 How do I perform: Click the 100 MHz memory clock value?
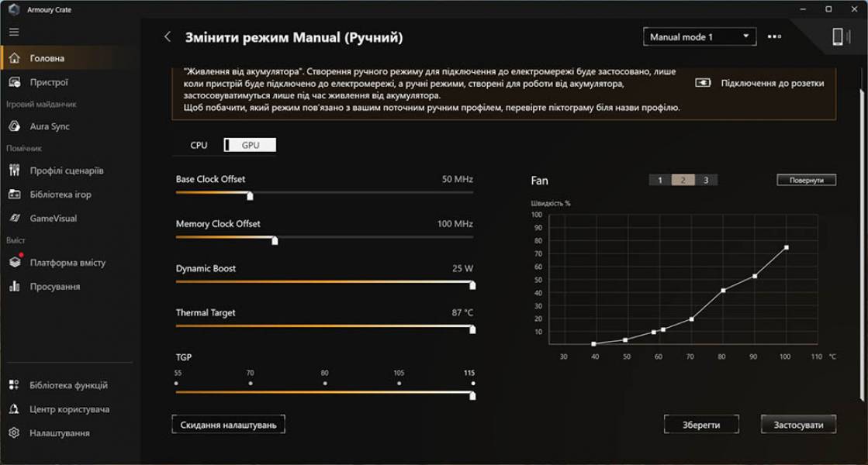455,224
